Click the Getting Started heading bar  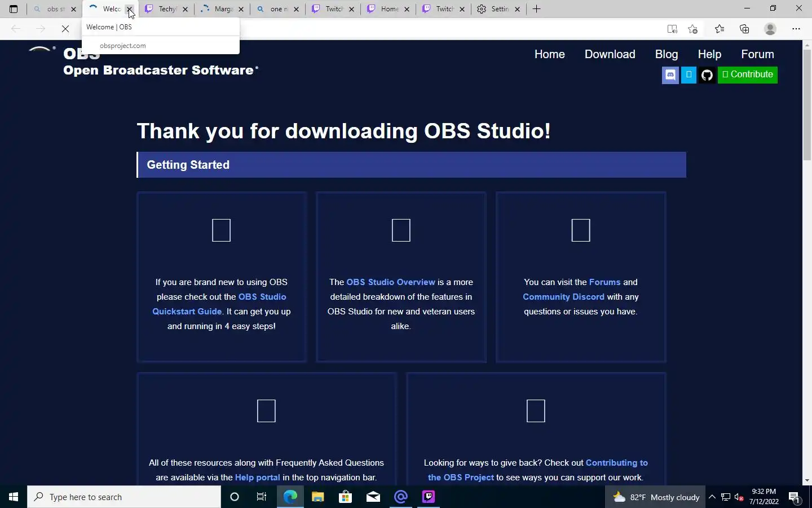click(412, 165)
